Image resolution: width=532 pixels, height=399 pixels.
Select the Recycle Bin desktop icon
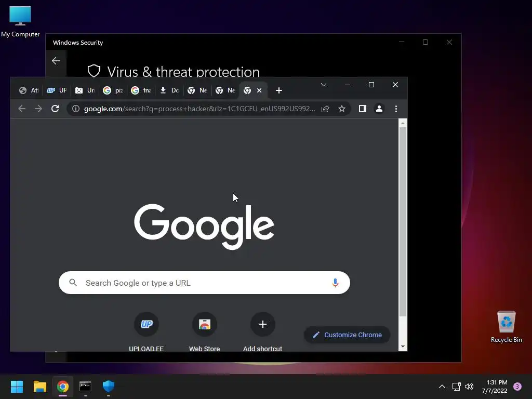tap(506, 327)
